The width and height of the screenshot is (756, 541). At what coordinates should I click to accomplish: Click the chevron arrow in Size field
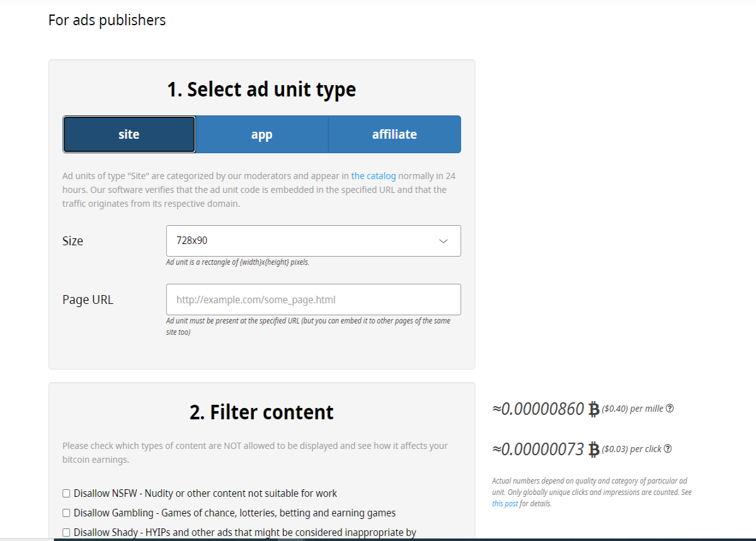tap(444, 241)
